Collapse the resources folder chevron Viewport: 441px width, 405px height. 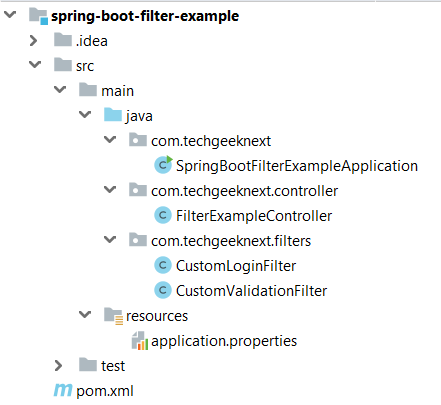(85, 314)
